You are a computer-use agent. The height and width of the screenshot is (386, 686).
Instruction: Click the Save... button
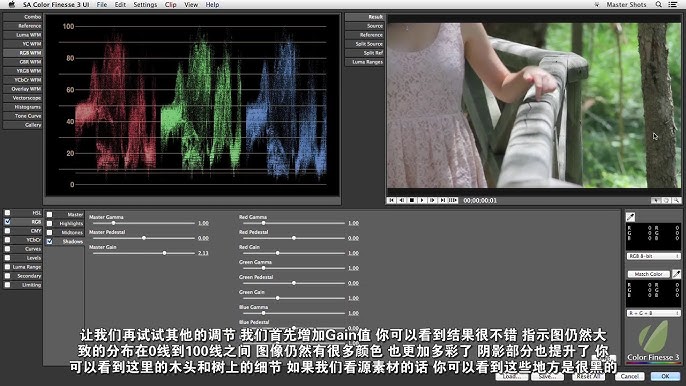coord(547,376)
